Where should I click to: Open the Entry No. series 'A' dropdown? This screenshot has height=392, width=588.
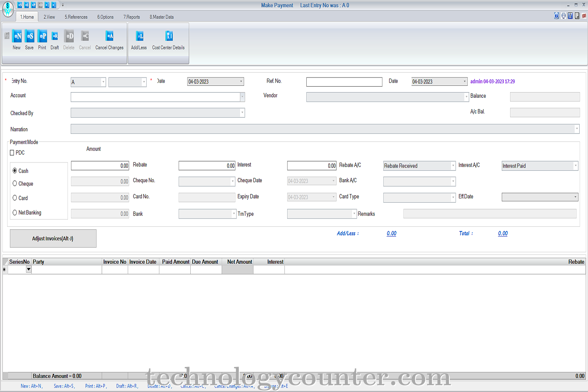[x=103, y=82]
